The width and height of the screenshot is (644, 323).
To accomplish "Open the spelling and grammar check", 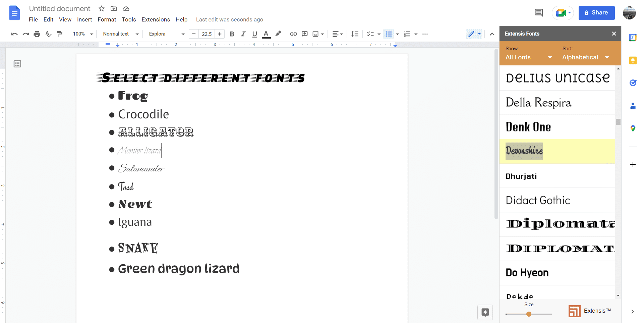I will (48, 34).
